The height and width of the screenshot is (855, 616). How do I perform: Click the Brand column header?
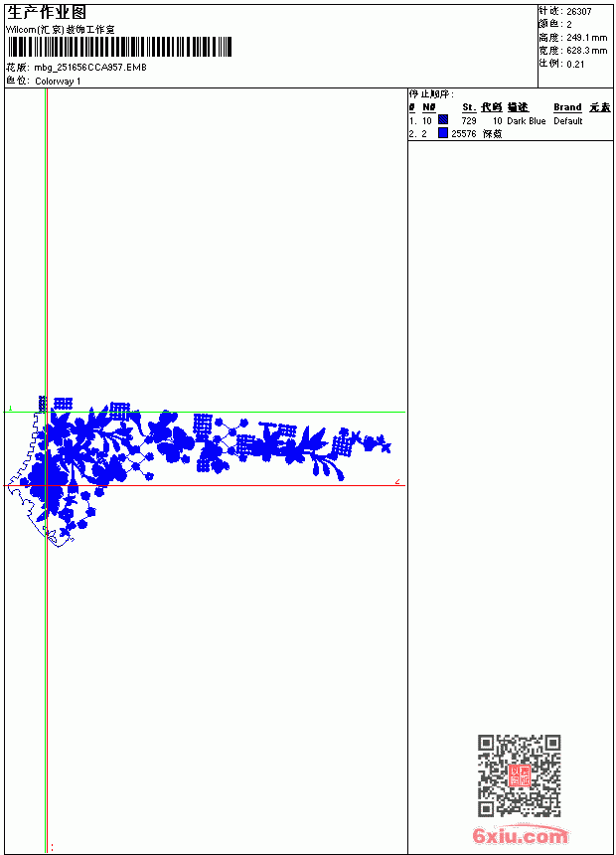[x=567, y=107]
